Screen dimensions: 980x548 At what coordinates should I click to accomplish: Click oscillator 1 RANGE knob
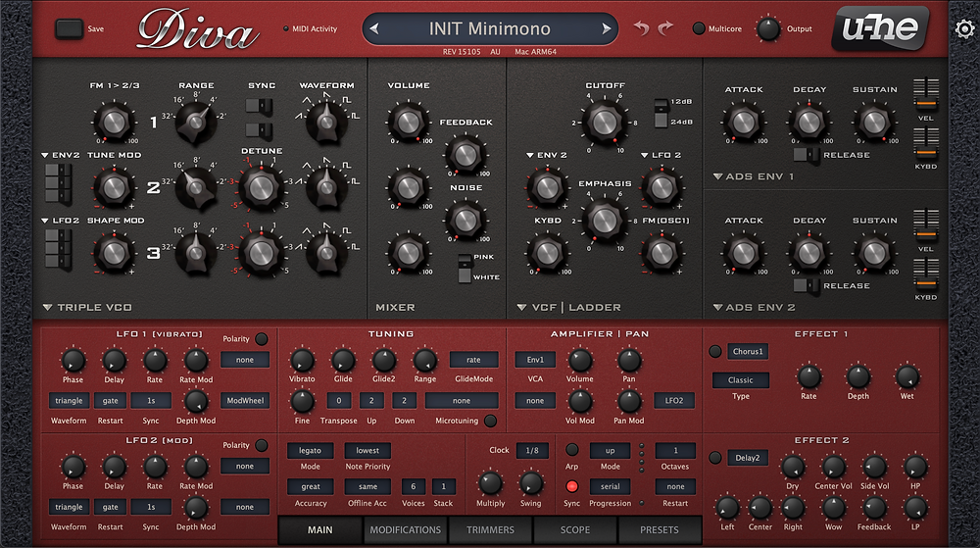[x=196, y=122]
